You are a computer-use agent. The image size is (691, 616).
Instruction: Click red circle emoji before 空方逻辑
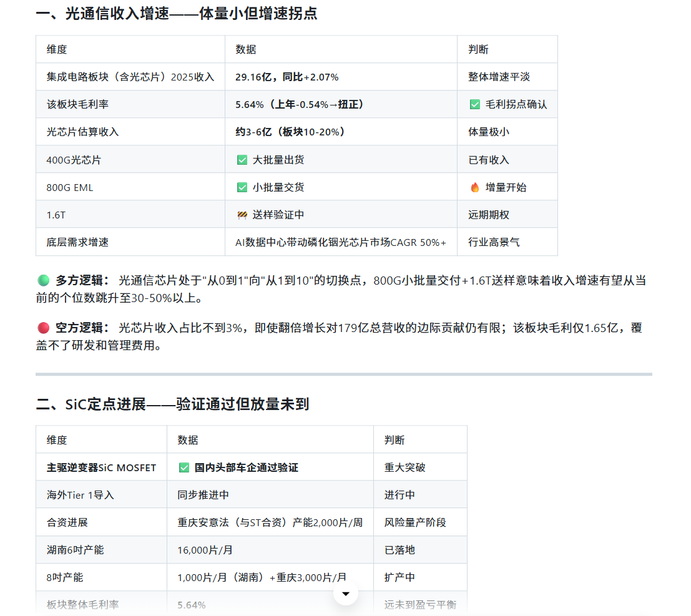coord(43,328)
